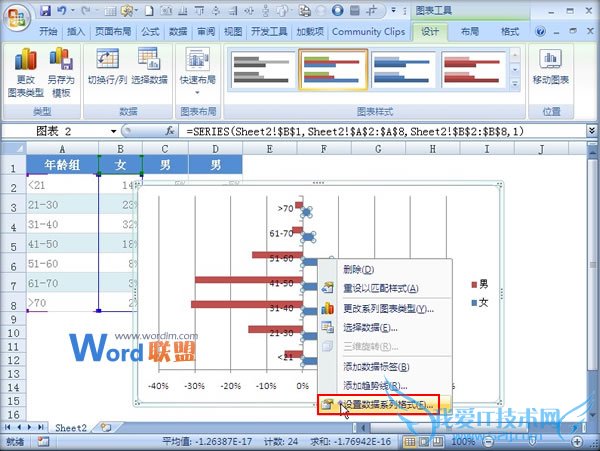This screenshot has width=600, height=451.
Task: Click the Redo arrow icon
Action: coord(85,11)
